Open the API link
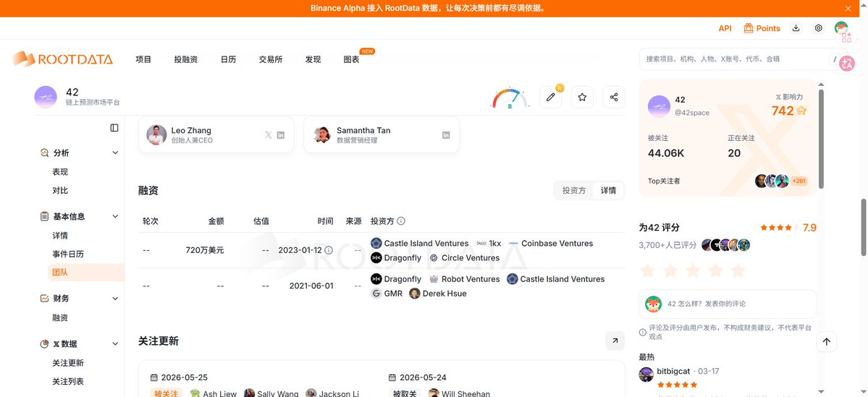Viewport: 868px width, 397px height. (x=725, y=28)
